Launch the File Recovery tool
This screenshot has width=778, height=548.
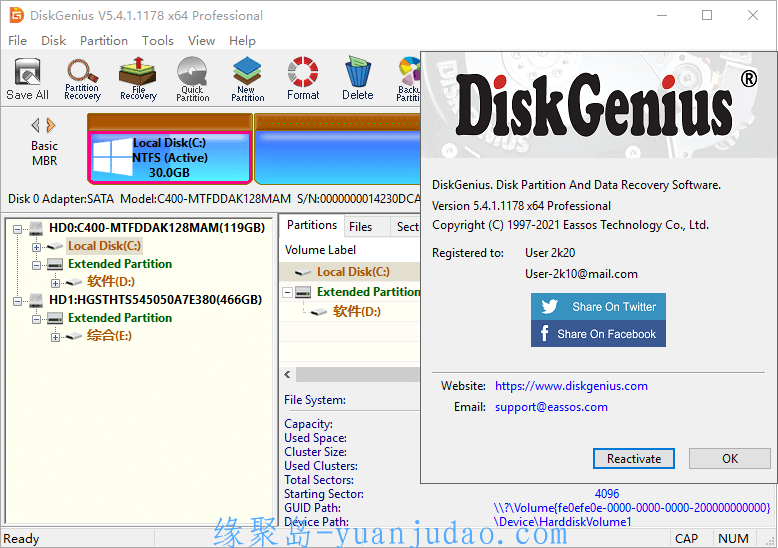tap(138, 79)
